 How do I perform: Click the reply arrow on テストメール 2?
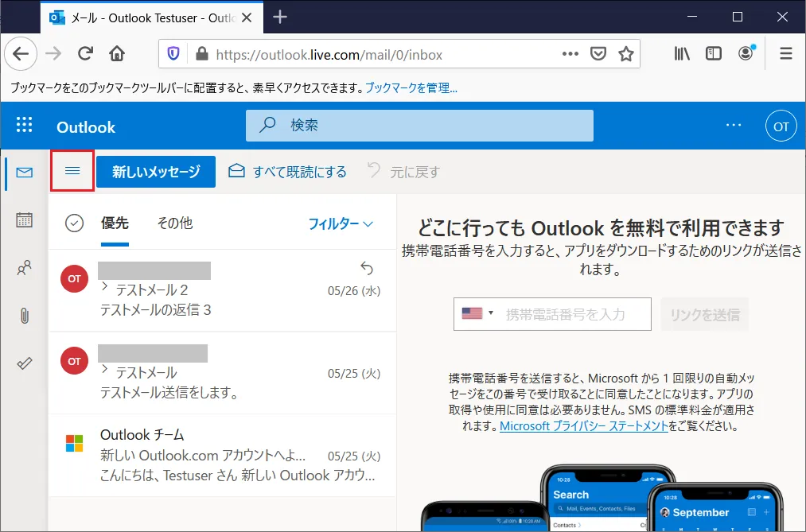point(367,268)
